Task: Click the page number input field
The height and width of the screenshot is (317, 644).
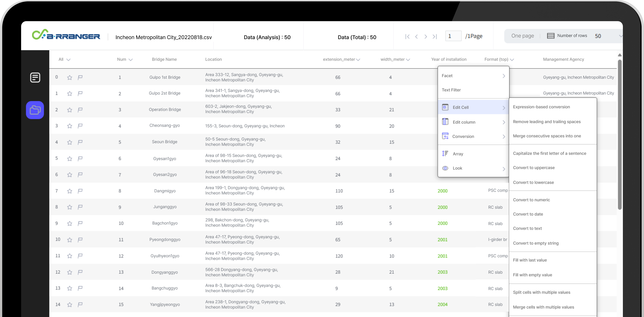Action: (453, 36)
